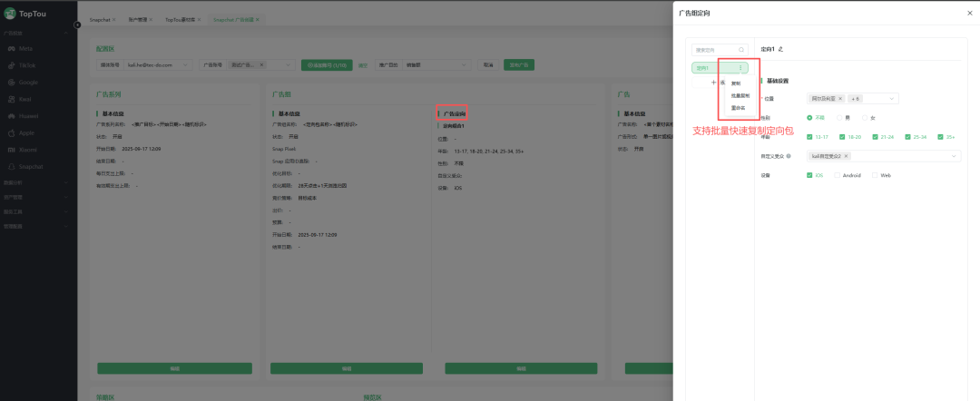Choose 复制 from the targeting menu
The image size is (980, 401).
tap(736, 83)
